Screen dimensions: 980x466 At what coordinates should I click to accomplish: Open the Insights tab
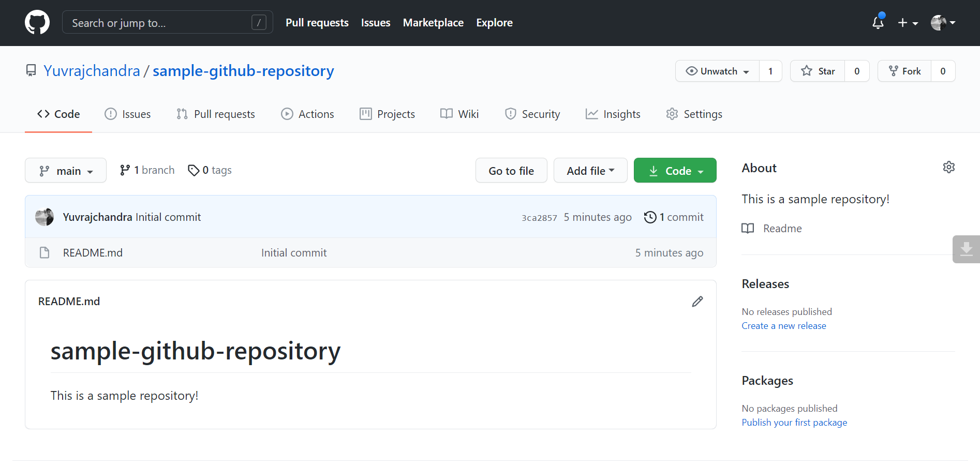(613, 114)
